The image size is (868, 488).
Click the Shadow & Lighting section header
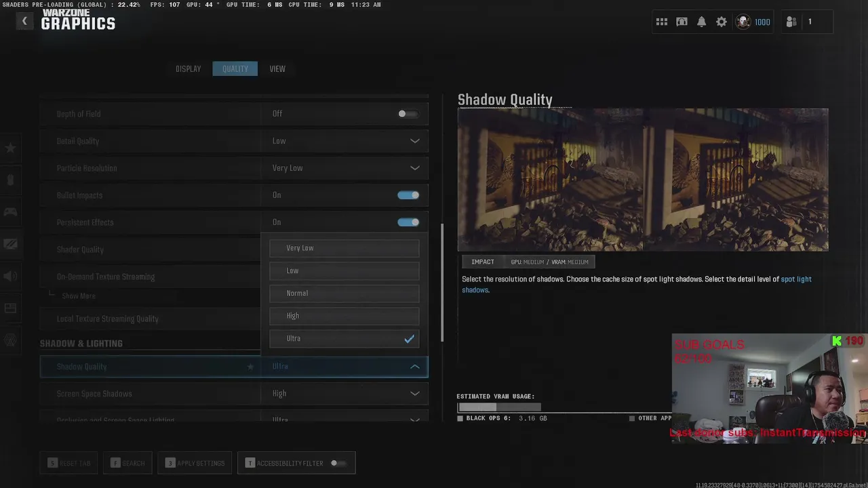click(81, 344)
